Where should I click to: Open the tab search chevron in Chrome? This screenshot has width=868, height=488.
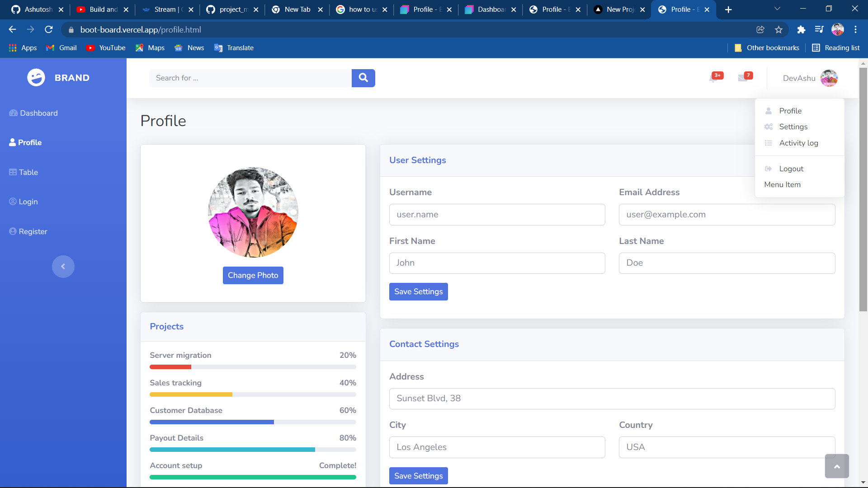tap(777, 9)
